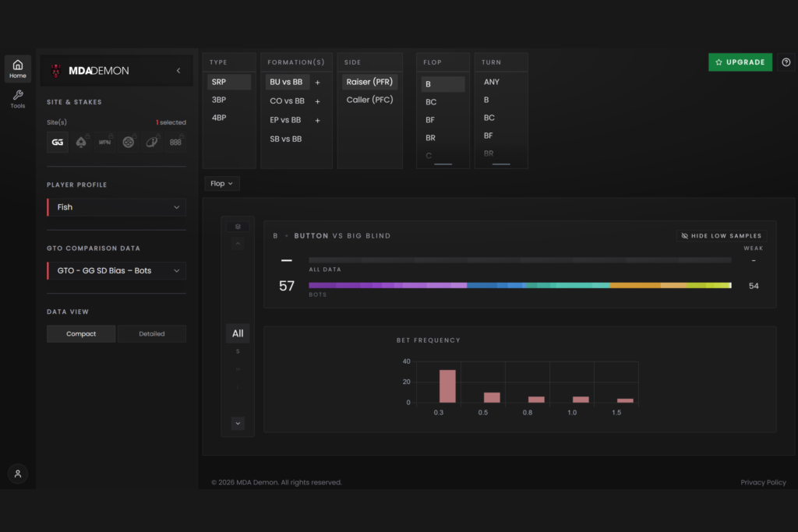
Task: Switch data view to Detailed
Action: (152, 333)
